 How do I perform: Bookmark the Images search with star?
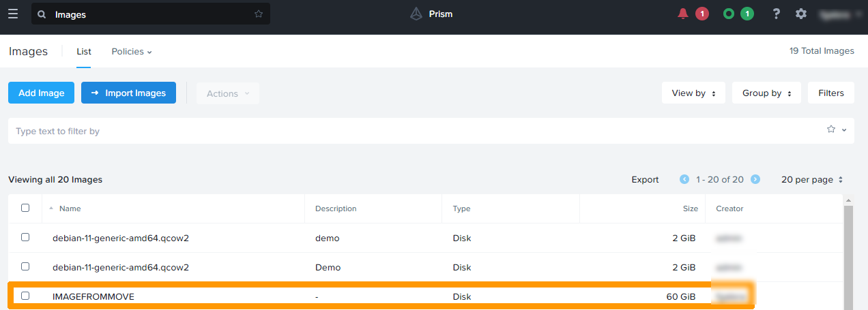259,14
